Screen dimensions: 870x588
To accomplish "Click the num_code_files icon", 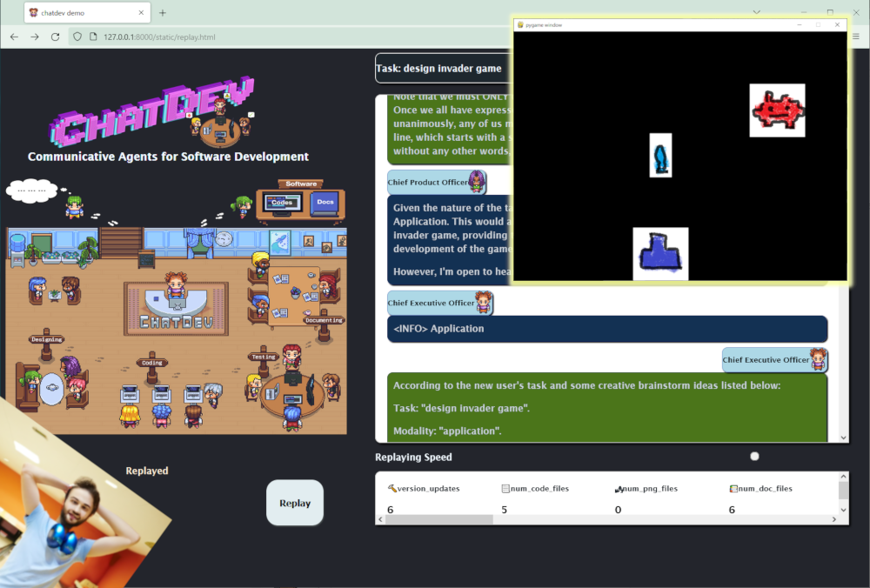I will (x=505, y=488).
